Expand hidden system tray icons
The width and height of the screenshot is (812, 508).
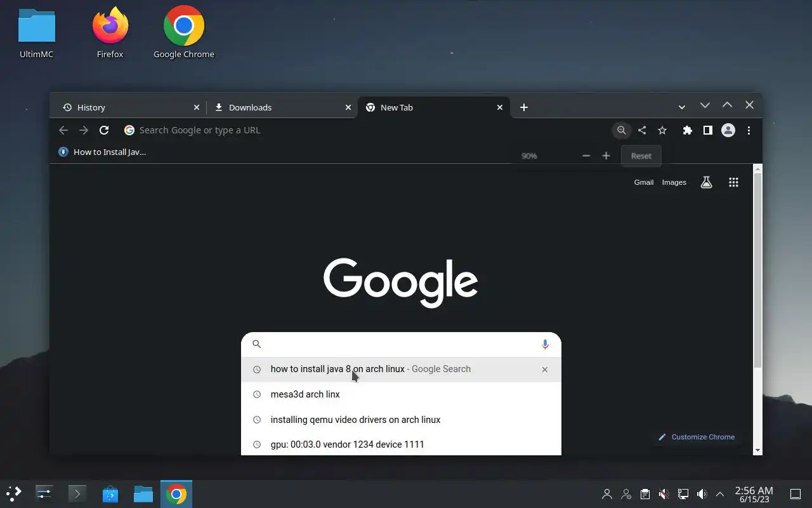pos(720,493)
